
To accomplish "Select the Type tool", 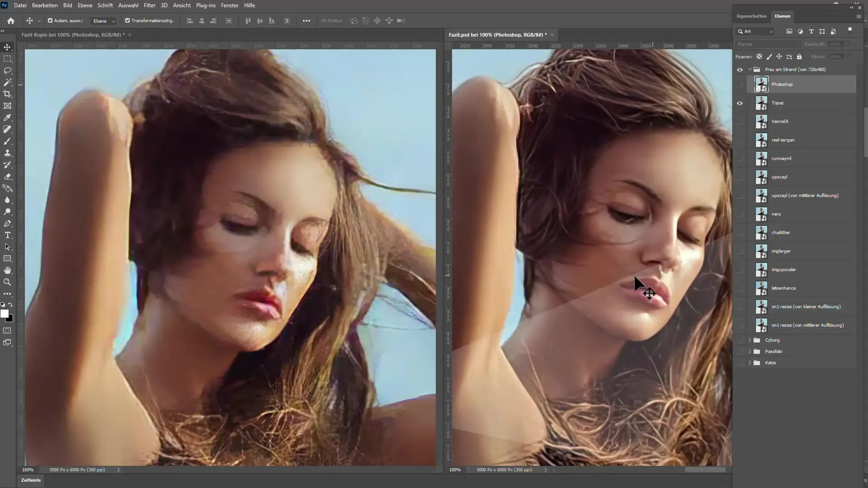I will (x=8, y=235).
